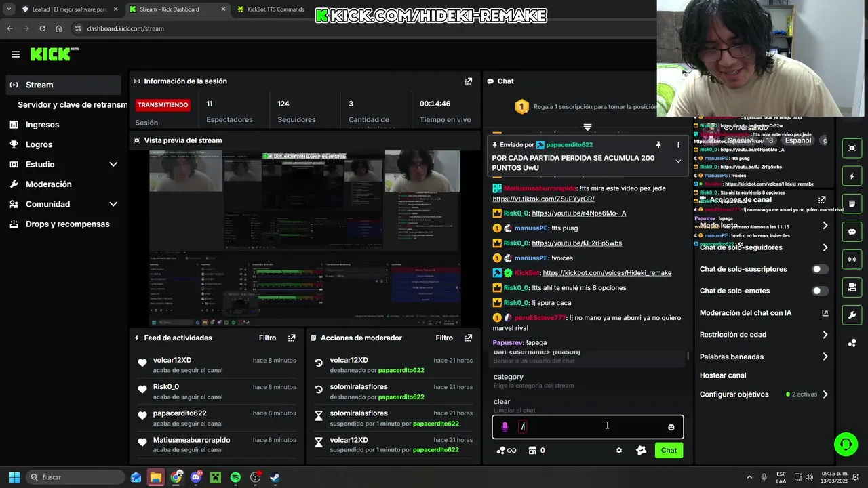Viewport: 868px width, 488px height.
Task: Select the category command suggestion
Action: point(587,380)
